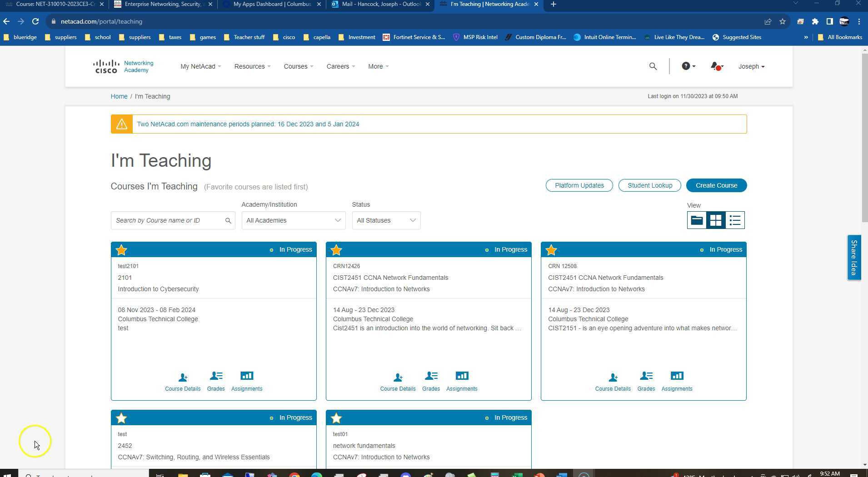Toggle the star on the test01 network fundamentals course
868x477 pixels.
336,417
